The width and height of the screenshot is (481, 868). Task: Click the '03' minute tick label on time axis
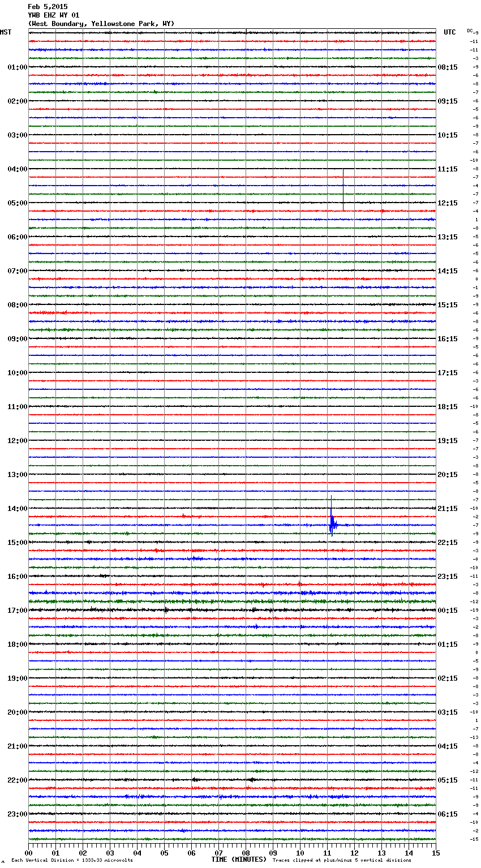[x=110, y=853]
